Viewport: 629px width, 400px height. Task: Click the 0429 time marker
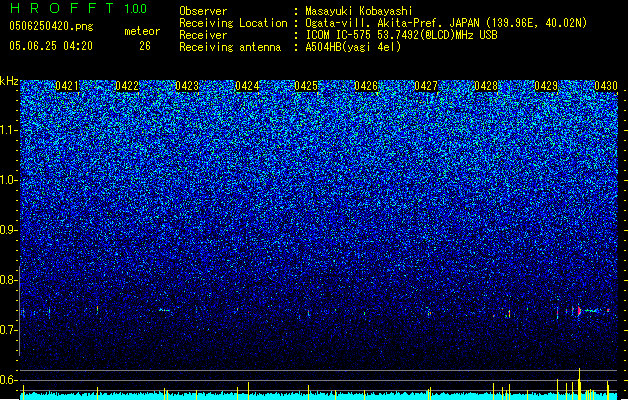tap(546, 86)
